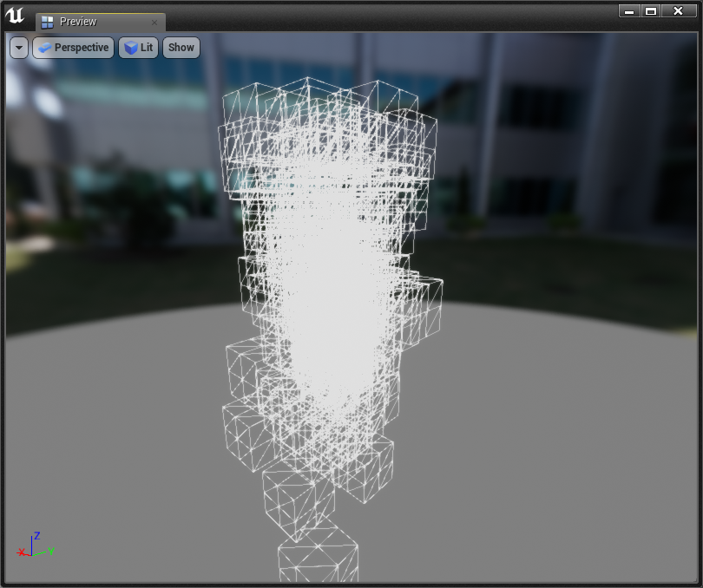703x588 pixels.
Task: Close the Preview window
Action: click(679, 11)
